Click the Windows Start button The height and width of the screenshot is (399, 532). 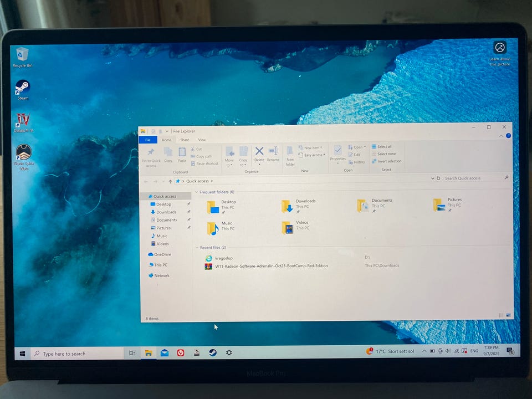(22, 354)
